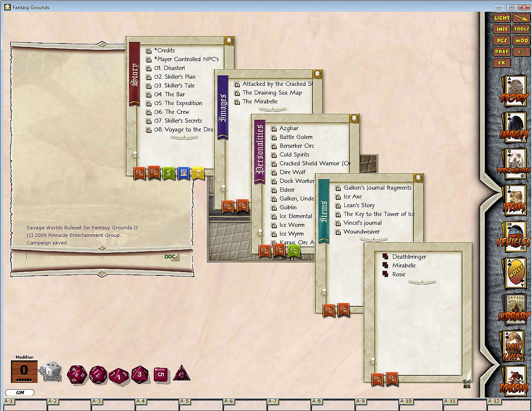Open the Sky Ships card
The image size is (532, 411).
click(x=514, y=345)
